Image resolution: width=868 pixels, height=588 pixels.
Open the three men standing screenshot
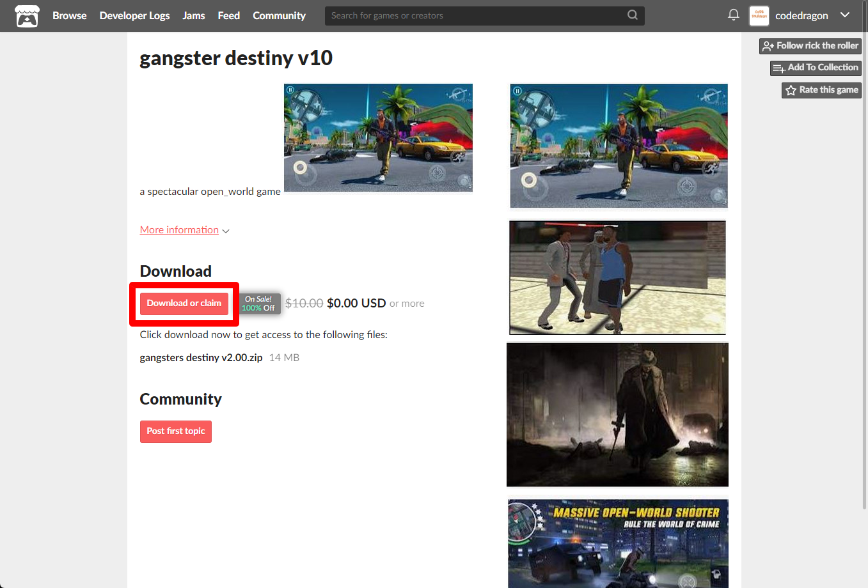tap(617, 277)
